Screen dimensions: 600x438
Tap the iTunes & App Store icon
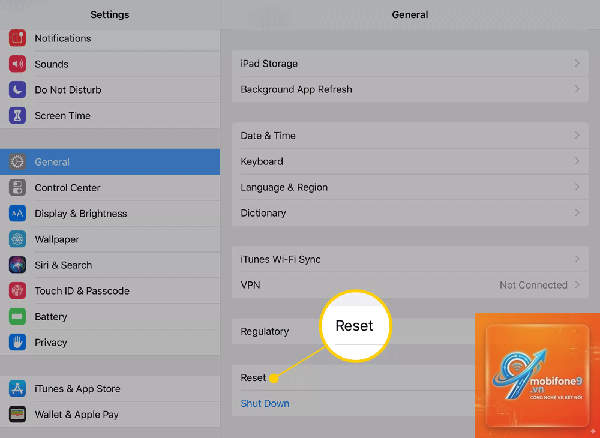click(x=17, y=389)
